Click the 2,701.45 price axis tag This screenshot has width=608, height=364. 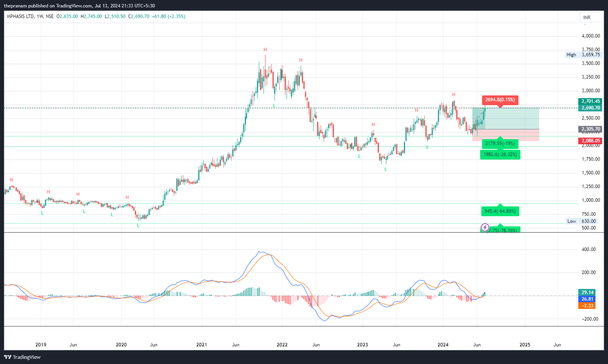[590, 101]
